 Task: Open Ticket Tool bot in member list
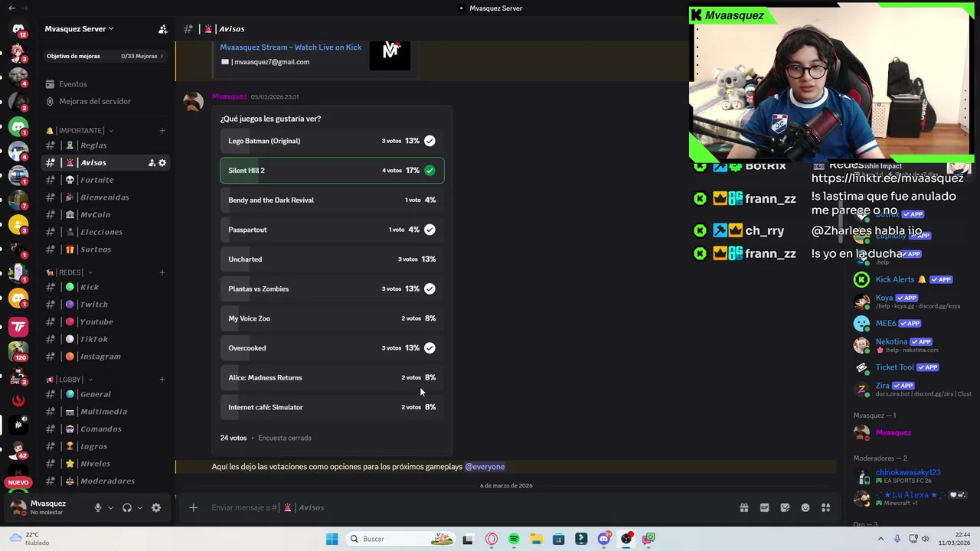(911, 367)
